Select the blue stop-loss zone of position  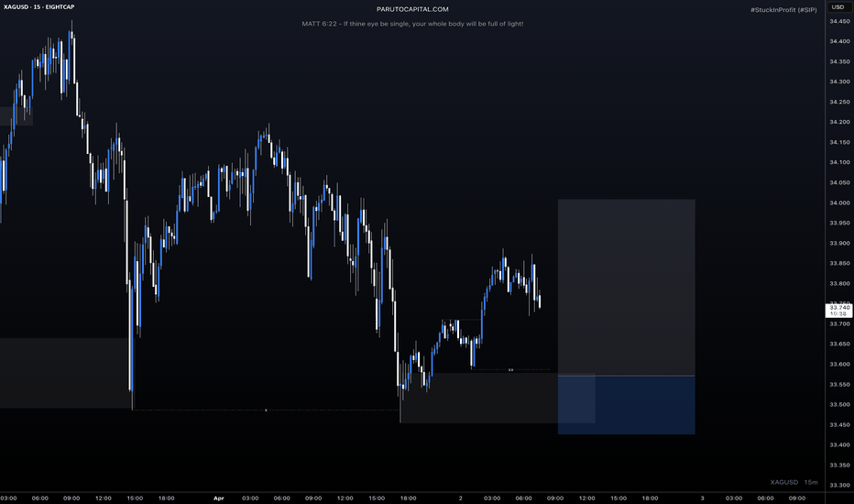[x=627, y=405]
